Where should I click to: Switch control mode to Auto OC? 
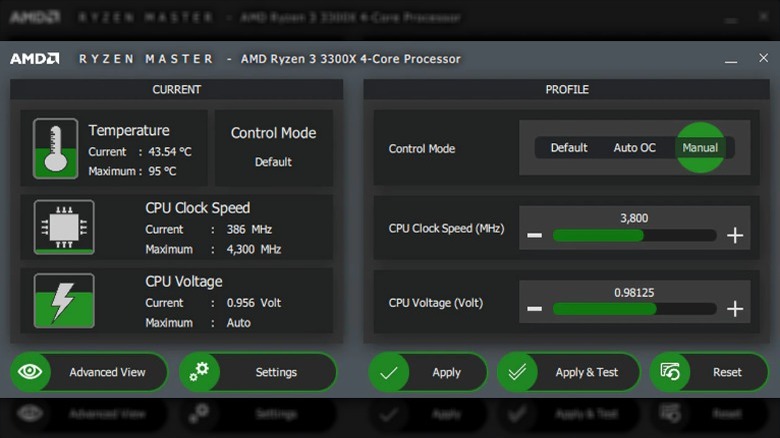(x=634, y=148)
